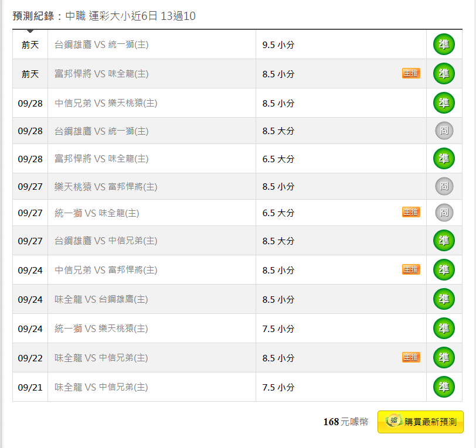Click 09/28 date beside 富邦悍將 VS 味全龍

30,159
